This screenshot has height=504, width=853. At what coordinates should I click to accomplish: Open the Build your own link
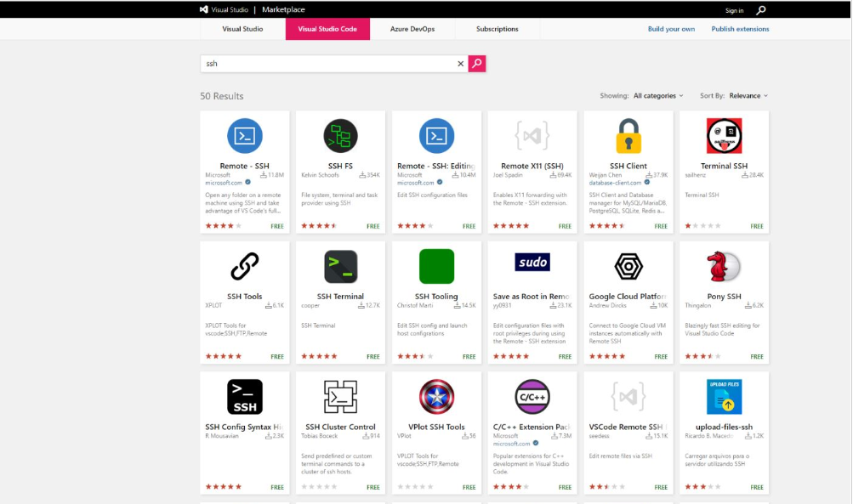pos(671,29)
